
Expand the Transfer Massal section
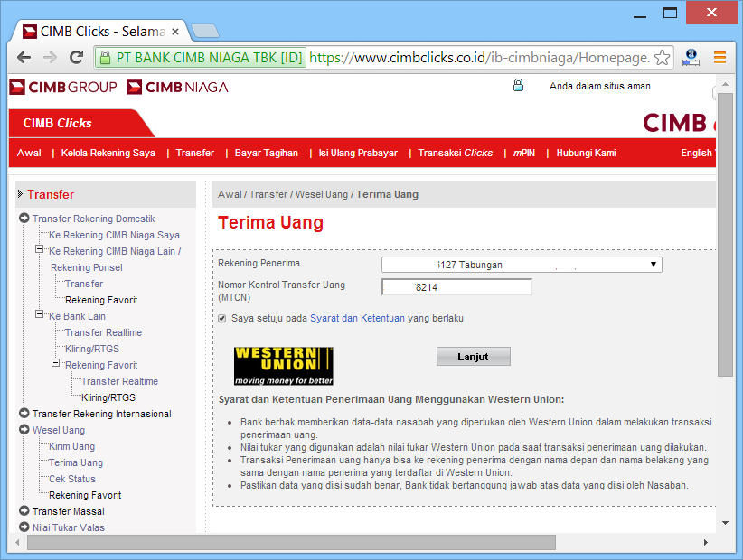pyautogui.click(x=24, y=510)
